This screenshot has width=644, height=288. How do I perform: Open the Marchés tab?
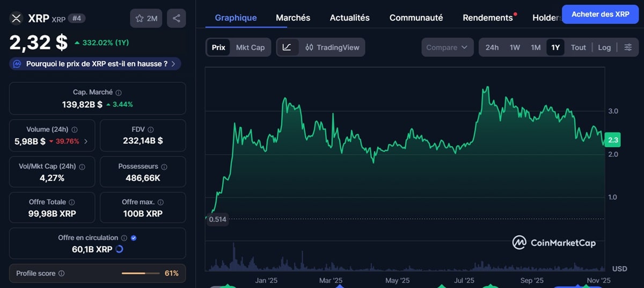pyautogui.click(x=293, y=18)
